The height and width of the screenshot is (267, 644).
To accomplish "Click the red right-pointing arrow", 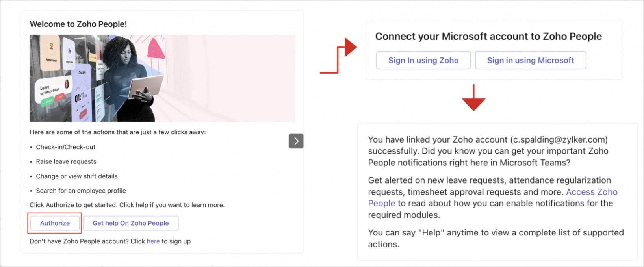I will 349,48.
